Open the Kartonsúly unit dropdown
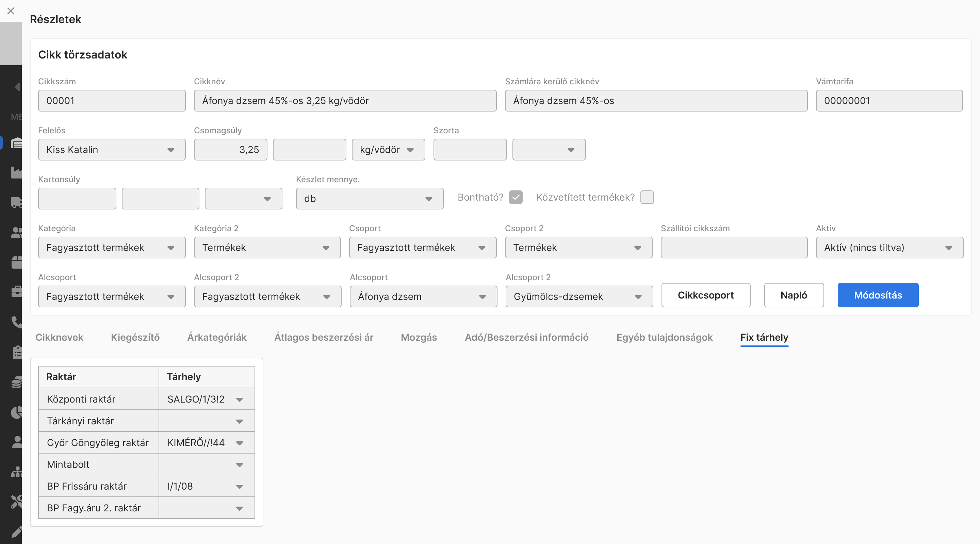Image resolution: width=980 pixels, height=544 pixels. click(244, 199)
